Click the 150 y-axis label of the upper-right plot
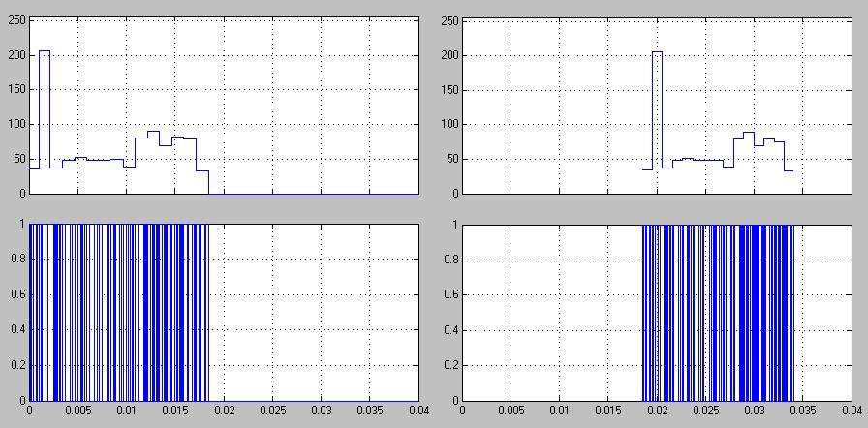 click(x=450, y=90)
